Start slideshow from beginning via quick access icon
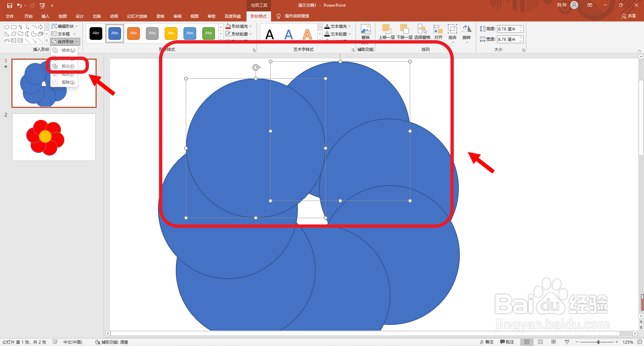Screen dimensions: 644x346 coord(42,5)
